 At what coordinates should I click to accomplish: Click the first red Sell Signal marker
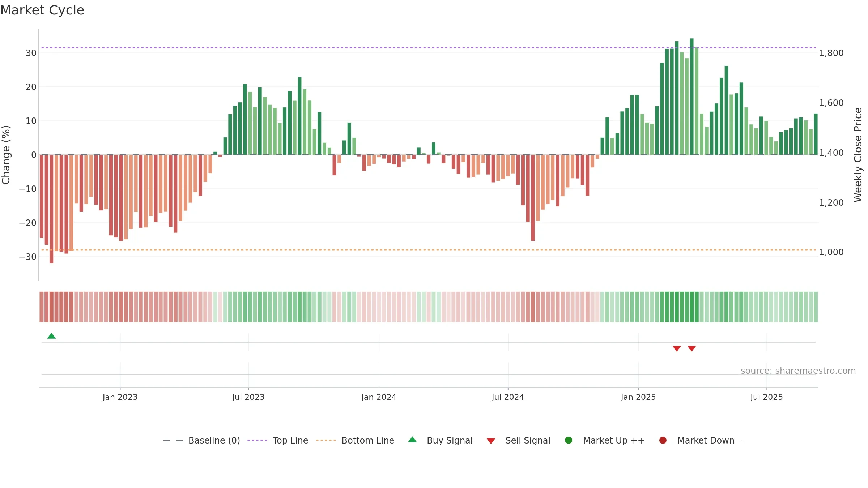pyautogui.click(x=677, y=348)
